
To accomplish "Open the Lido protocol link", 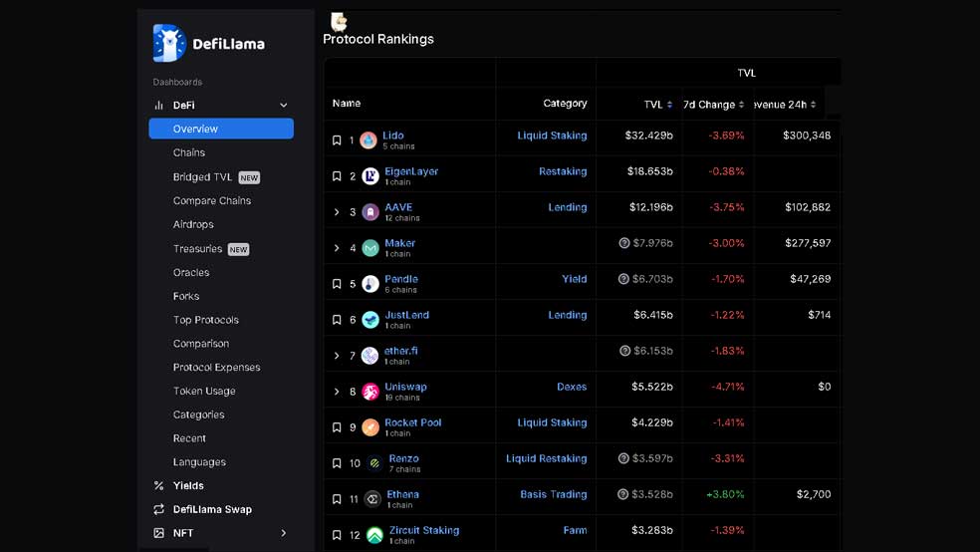I will [393, 136].
